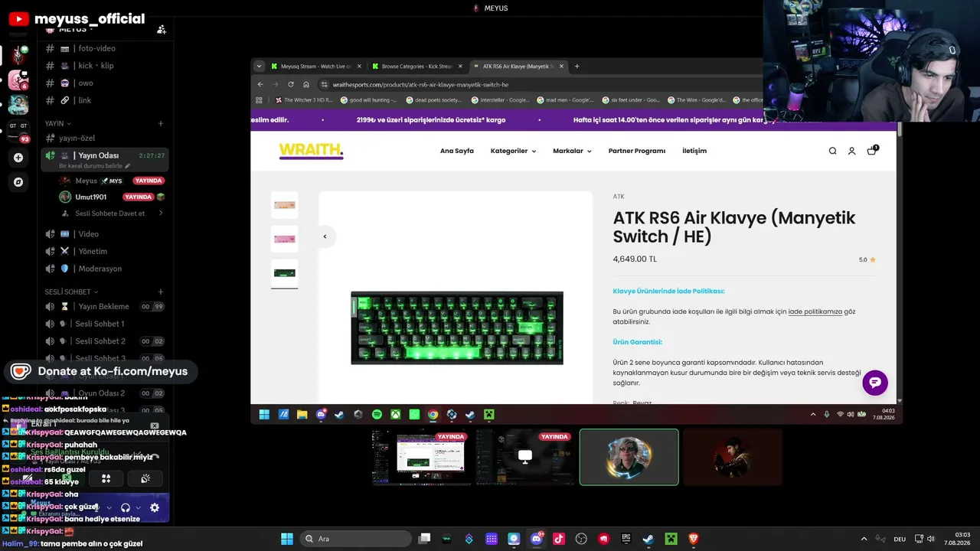This screenshot has width=980, height=551.
Task: Join the Yayın Bekleme voice channel
Action: point(105,307)
